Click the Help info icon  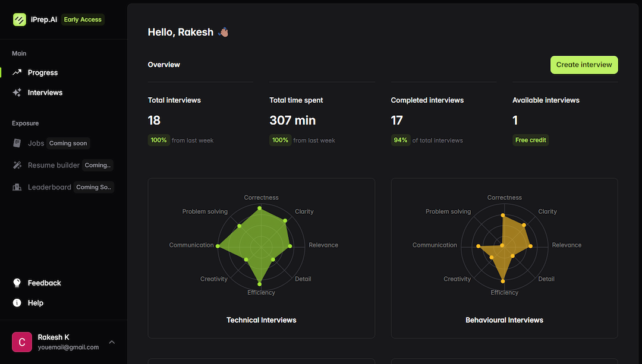pyautogui.click(x=17, y=303)
